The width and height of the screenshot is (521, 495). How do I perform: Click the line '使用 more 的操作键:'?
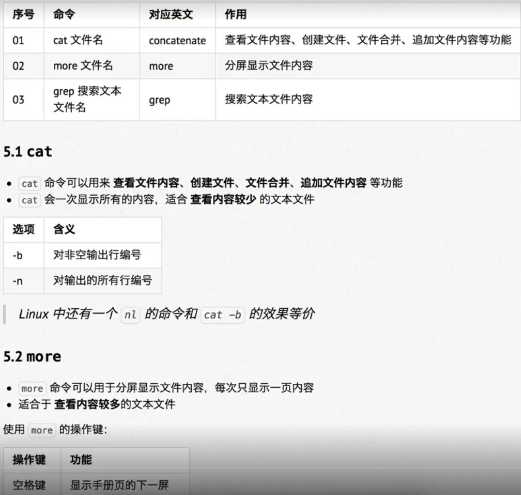click(x=55, y=430)
